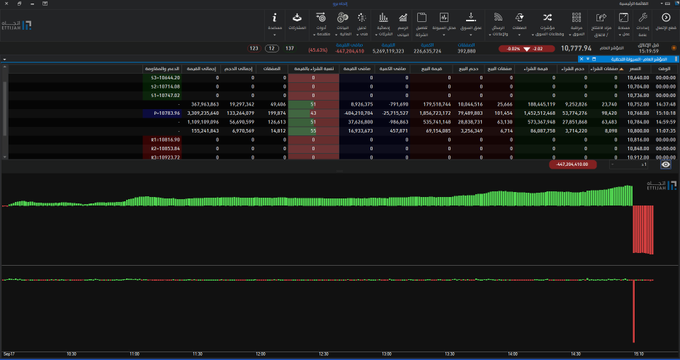Click the Total Value (إجمالي القيمة) column header
The image size is (680, 360).
(200, 69)
